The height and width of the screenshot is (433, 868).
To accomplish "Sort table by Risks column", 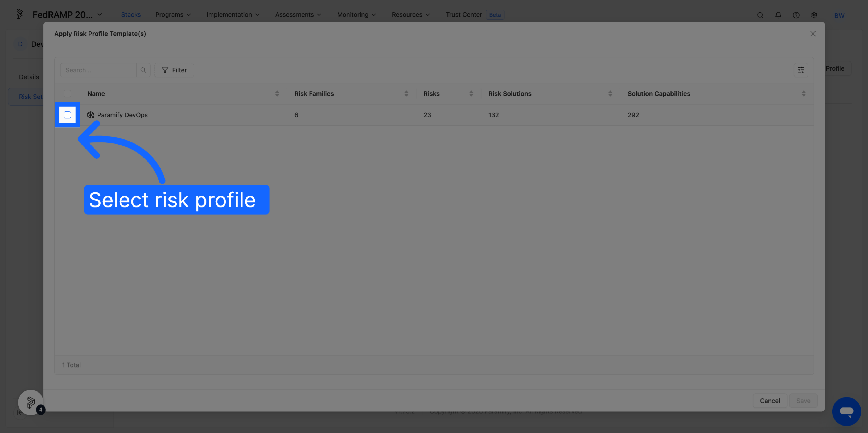I will [x=471, y=94].
